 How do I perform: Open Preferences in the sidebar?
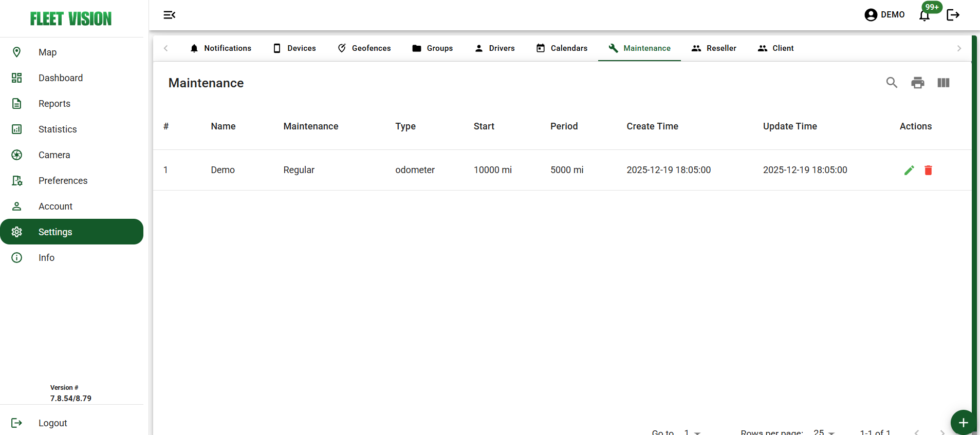click(71, 180)
